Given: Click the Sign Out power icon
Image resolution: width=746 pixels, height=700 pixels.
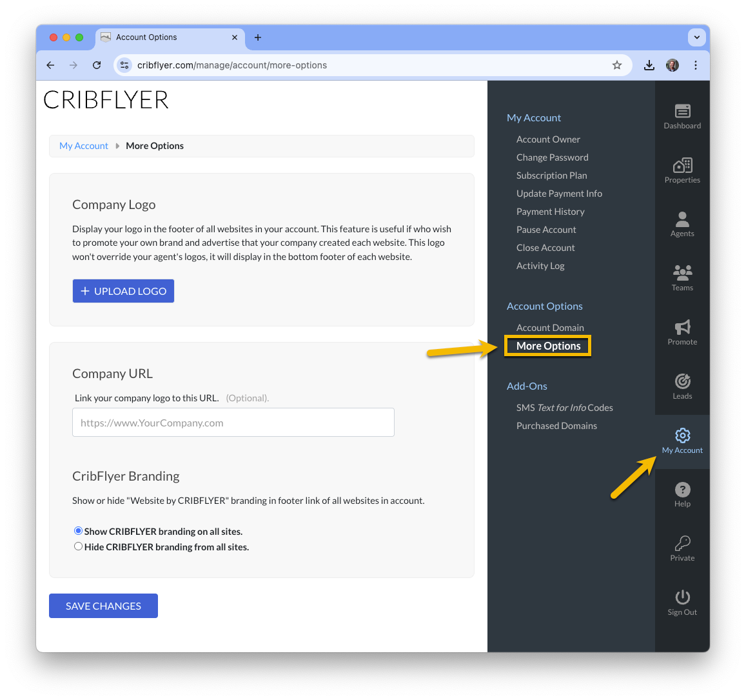Looking at the screenshot, I should [682, 597].
